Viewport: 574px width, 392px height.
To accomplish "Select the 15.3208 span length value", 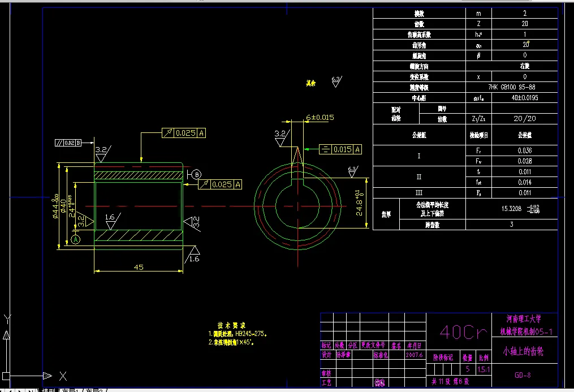I will [x=511, y=209].
